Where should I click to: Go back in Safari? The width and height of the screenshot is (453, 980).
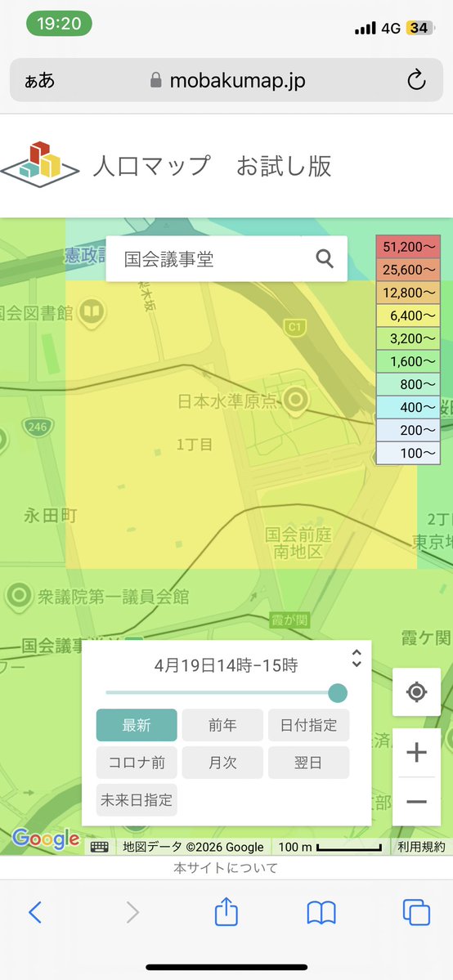tap(35, 912)
